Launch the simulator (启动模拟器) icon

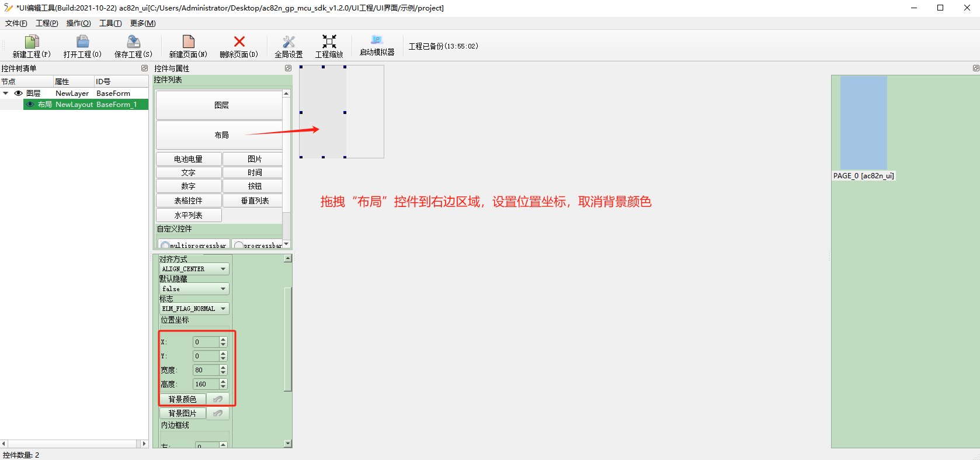(377, 41)
